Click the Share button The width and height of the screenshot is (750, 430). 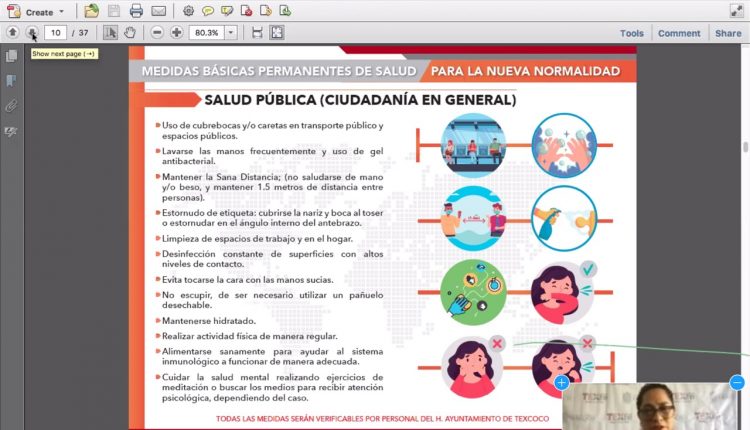pyautogui.click(x=728, y=33)
